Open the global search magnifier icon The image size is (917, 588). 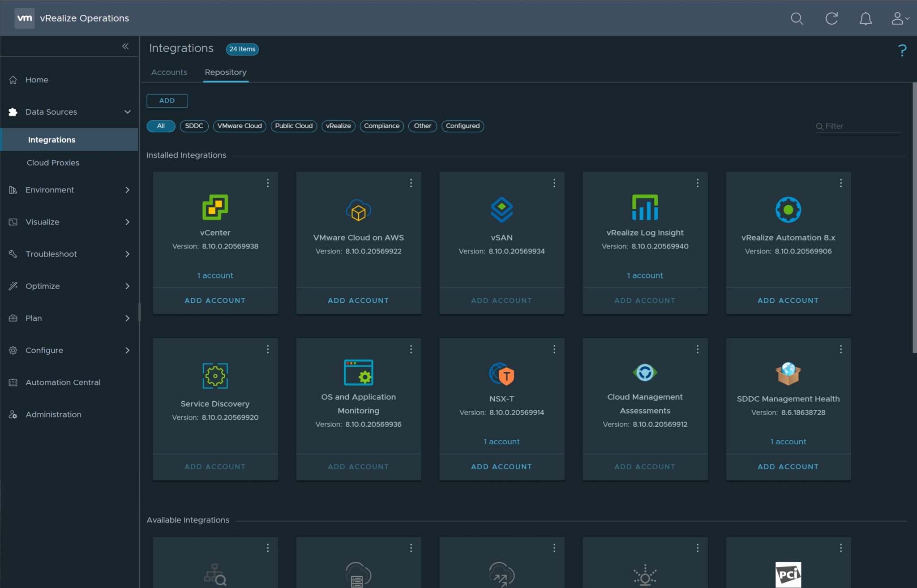click(x=797, y=19)
